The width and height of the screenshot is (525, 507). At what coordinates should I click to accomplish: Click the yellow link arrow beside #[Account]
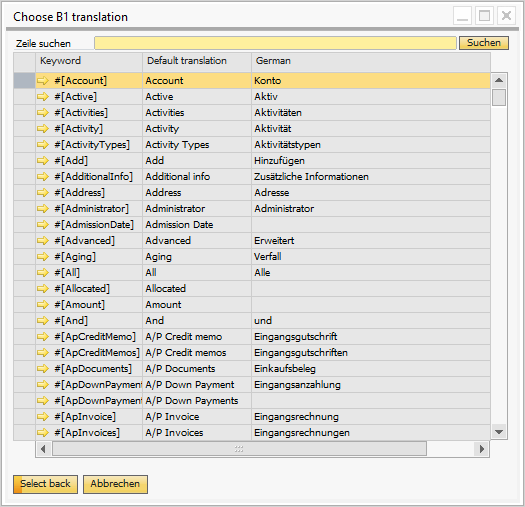[x=43, y=81]
